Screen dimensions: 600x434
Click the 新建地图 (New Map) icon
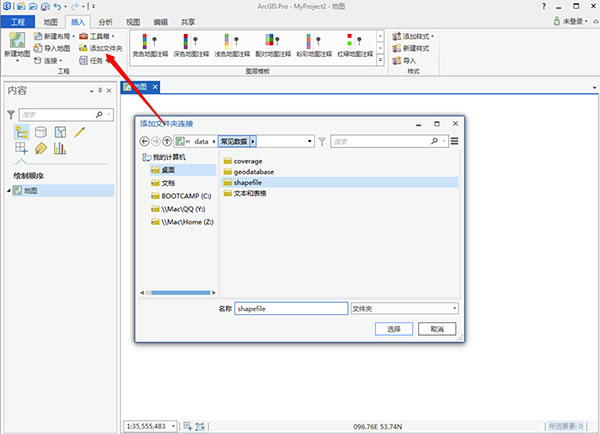(x=17, y=43)
